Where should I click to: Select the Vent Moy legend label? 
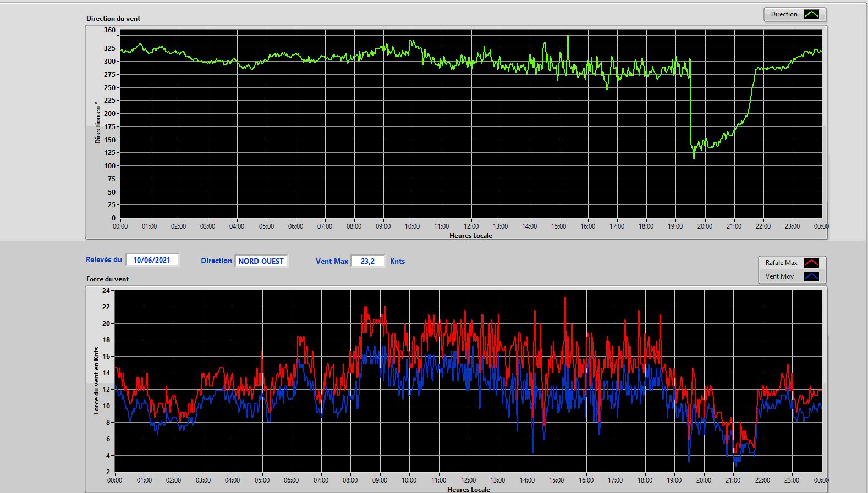(779, 276)
